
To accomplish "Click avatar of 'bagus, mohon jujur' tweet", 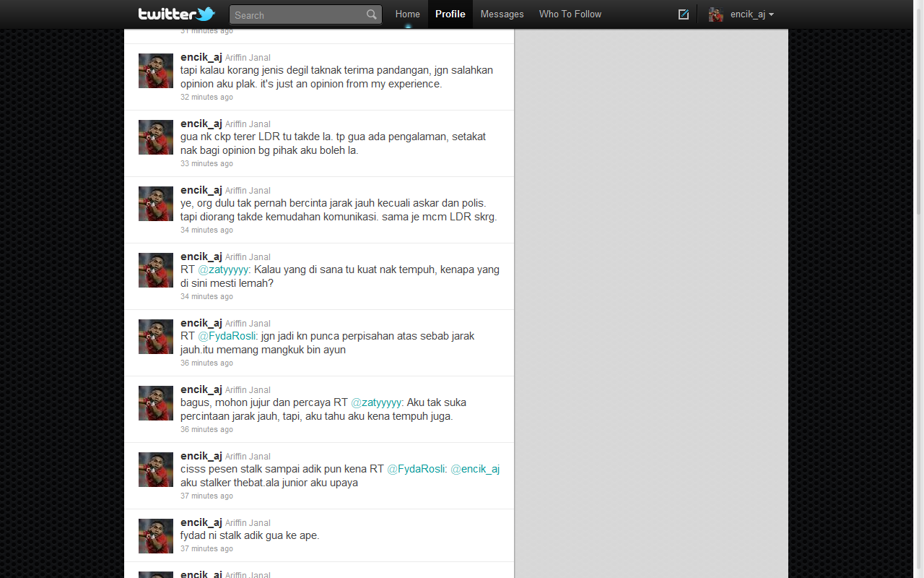I will (x=156, y=403).
